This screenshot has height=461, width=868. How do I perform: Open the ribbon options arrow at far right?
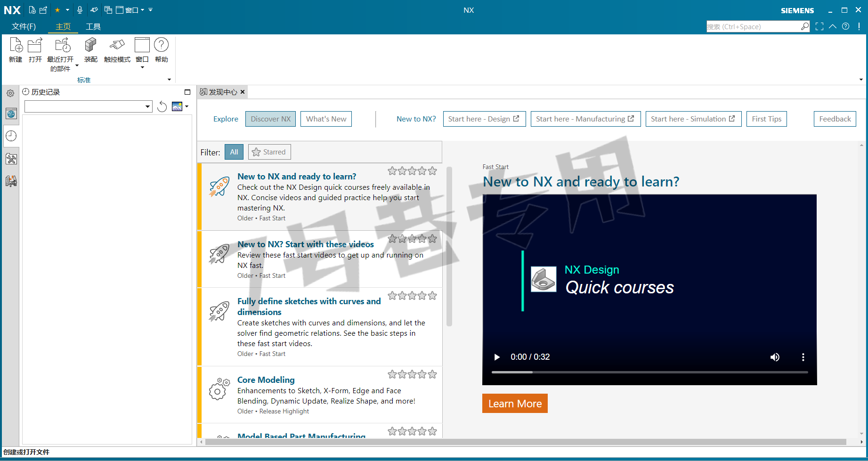point(861,80)
